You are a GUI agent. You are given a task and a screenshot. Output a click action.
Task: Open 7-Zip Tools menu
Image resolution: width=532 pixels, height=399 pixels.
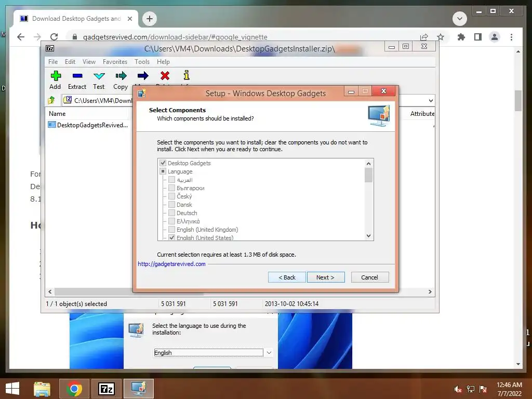point(142,62)
